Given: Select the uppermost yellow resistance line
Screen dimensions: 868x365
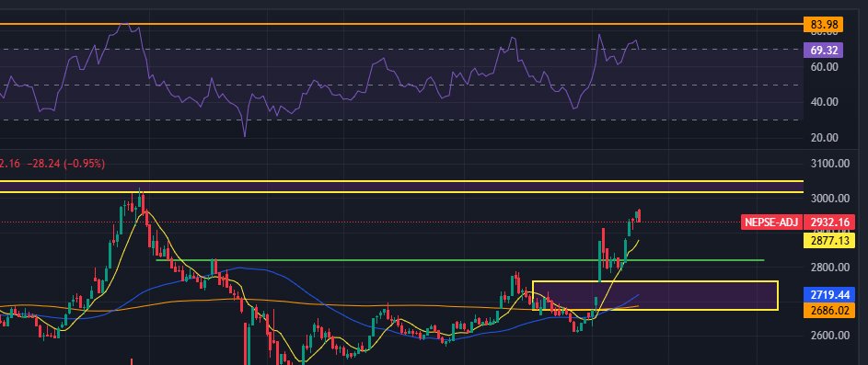Looking at the screenshot, I should click(401, 181).
